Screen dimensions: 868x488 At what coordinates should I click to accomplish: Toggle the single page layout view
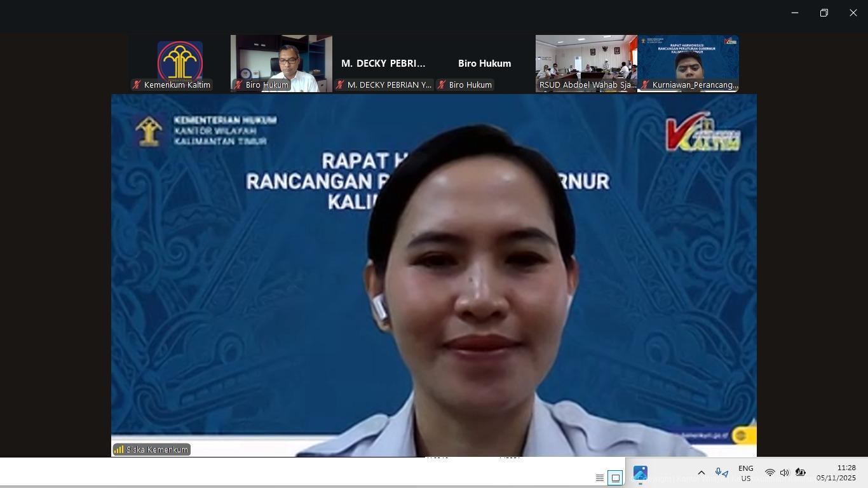click(x=615, y=478)
